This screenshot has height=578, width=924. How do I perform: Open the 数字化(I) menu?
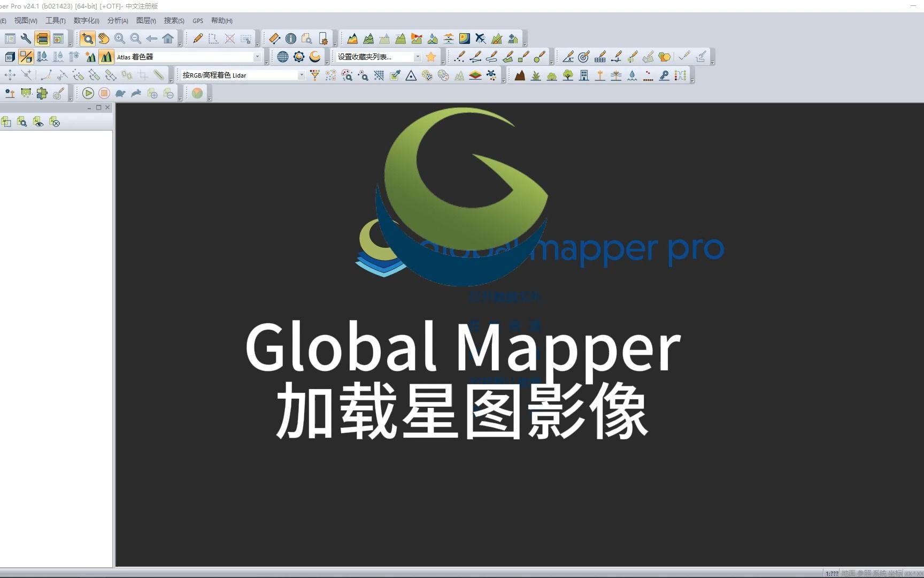point(86,20)
